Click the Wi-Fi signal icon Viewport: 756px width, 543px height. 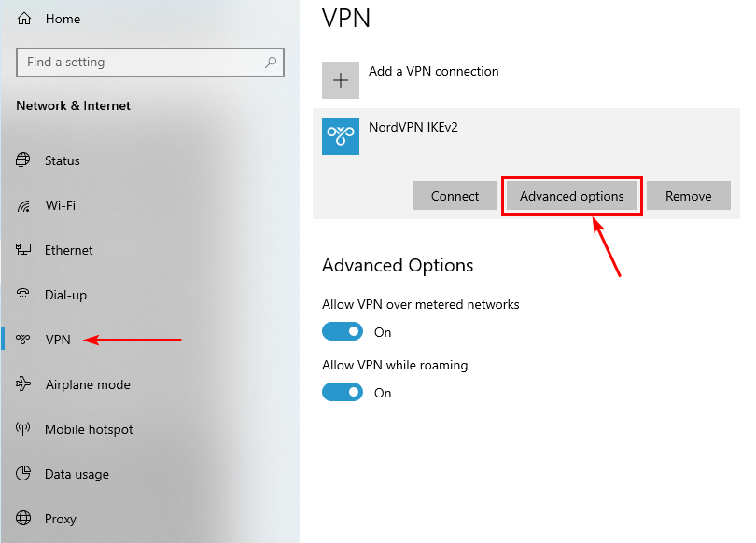[x=24, y=205]
